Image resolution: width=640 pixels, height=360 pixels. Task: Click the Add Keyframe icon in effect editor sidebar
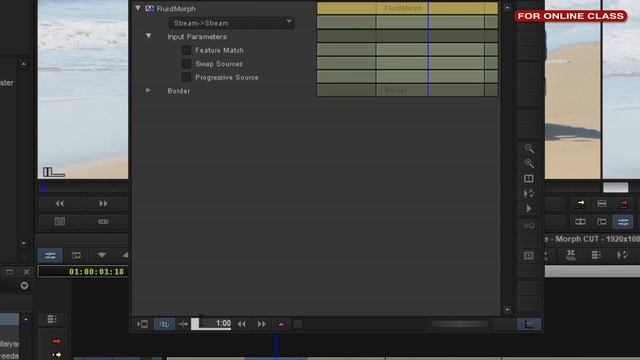click(x=529, y=256)
